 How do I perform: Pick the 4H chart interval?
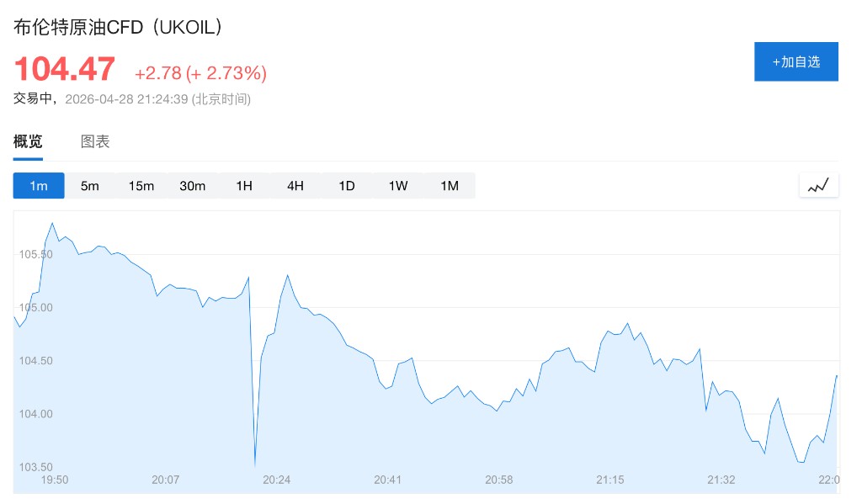295,186
